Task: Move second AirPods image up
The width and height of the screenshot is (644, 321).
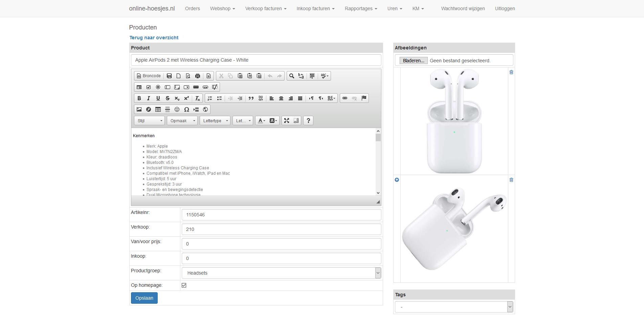Action: click(x=397, y=180)
